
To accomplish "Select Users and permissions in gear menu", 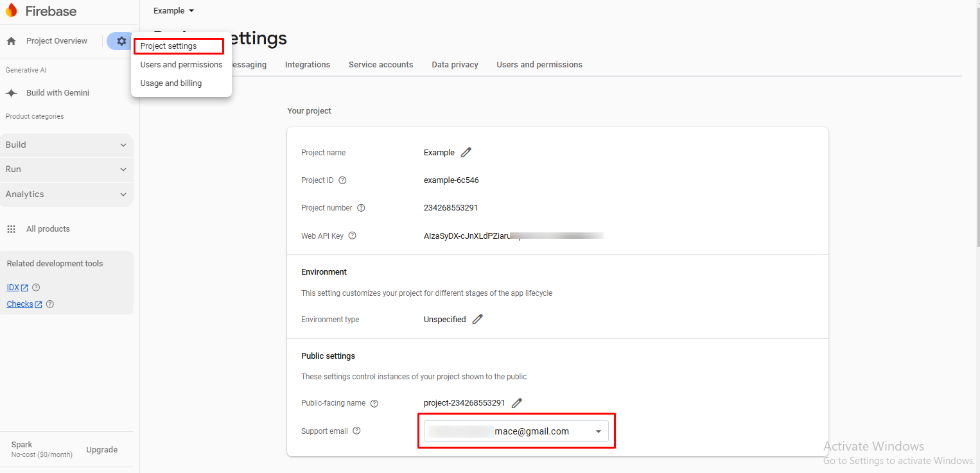I will [181, 65].
